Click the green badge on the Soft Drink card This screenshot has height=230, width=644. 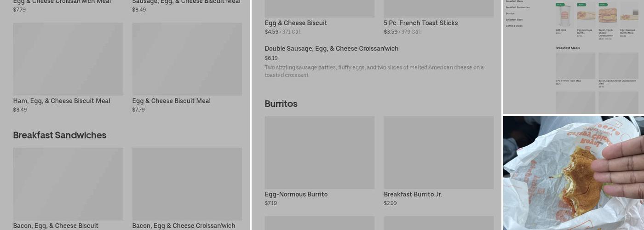coord(559,5)
